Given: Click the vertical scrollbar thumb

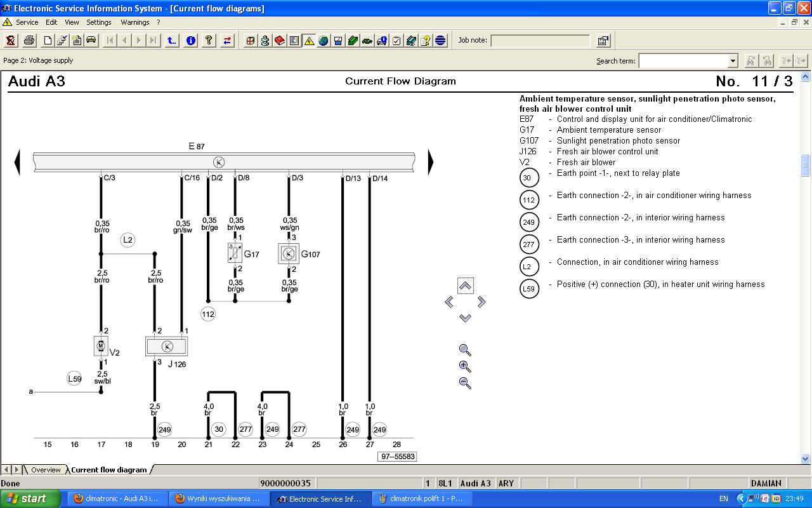Looking at the screenshot, I should [x=806, y=164].
